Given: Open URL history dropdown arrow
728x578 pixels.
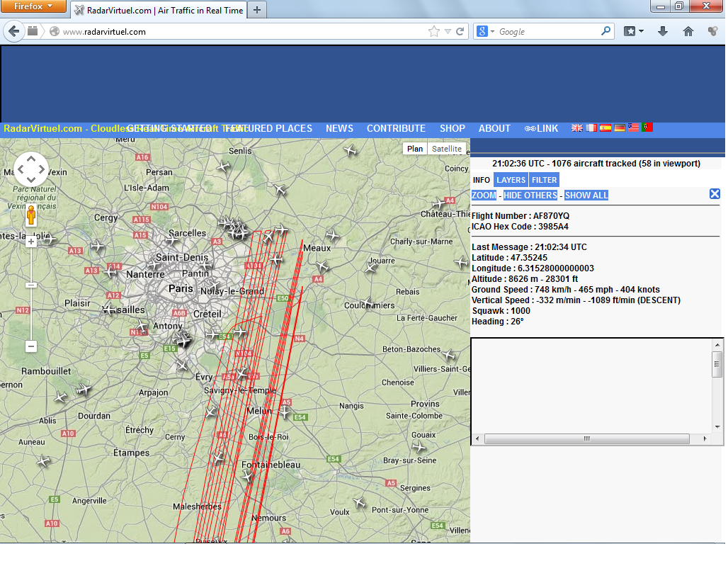Looking at the screenshot, I should coord(448,32).
